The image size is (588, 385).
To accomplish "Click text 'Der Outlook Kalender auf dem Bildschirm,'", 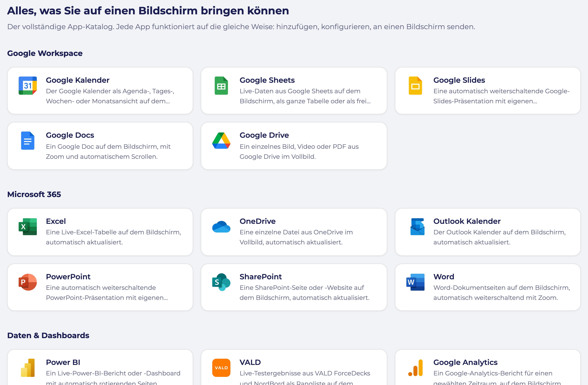I will coord(500,232).
